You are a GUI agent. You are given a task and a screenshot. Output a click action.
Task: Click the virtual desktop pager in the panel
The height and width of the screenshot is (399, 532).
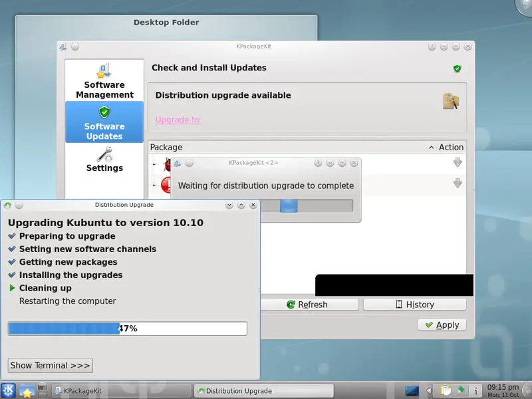click(43, 391)
